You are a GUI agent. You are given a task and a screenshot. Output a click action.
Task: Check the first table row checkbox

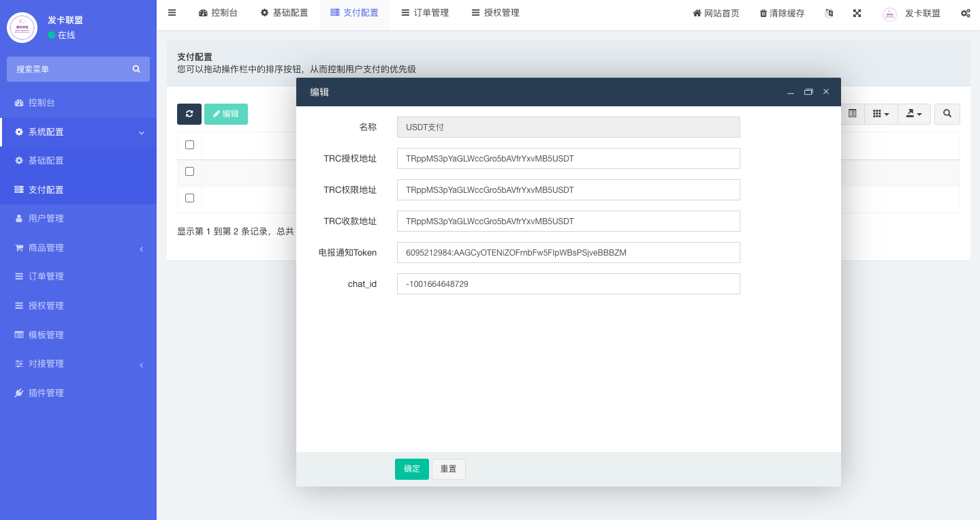pos(190,172)
